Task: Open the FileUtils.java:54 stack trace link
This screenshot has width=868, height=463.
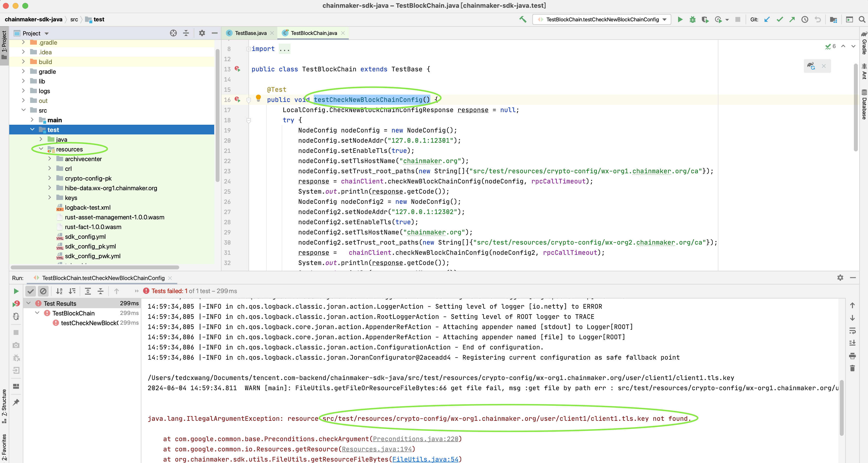Action: coord(425,459)
